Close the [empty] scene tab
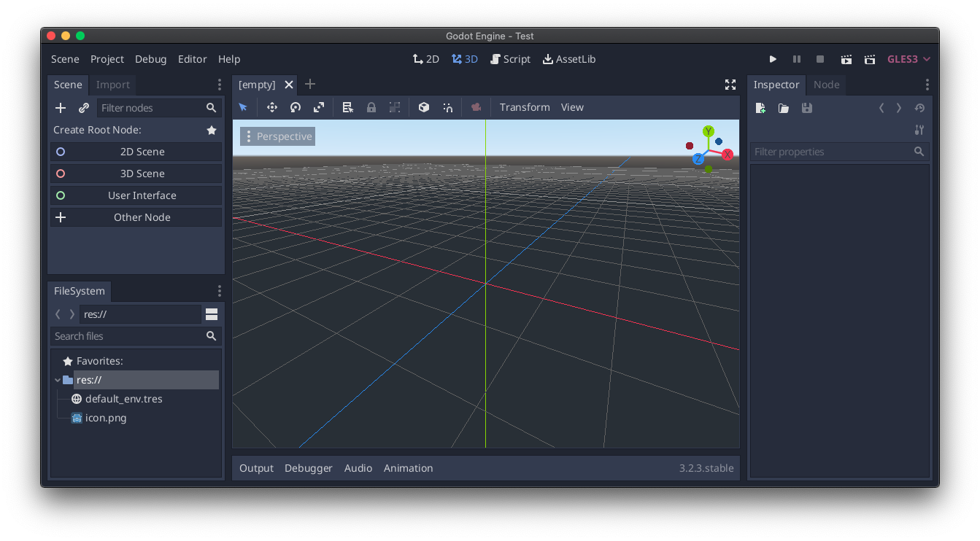This screenshot has height=541, width=980. (289, 85)
